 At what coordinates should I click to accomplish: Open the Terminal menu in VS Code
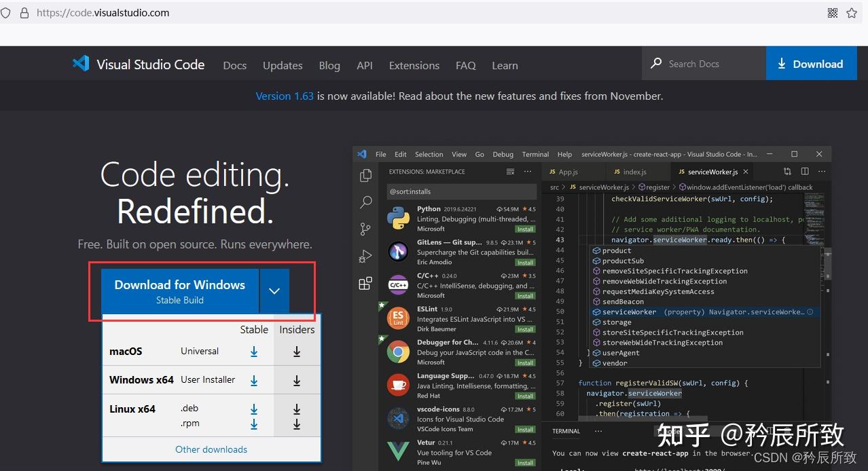[535, 154]
